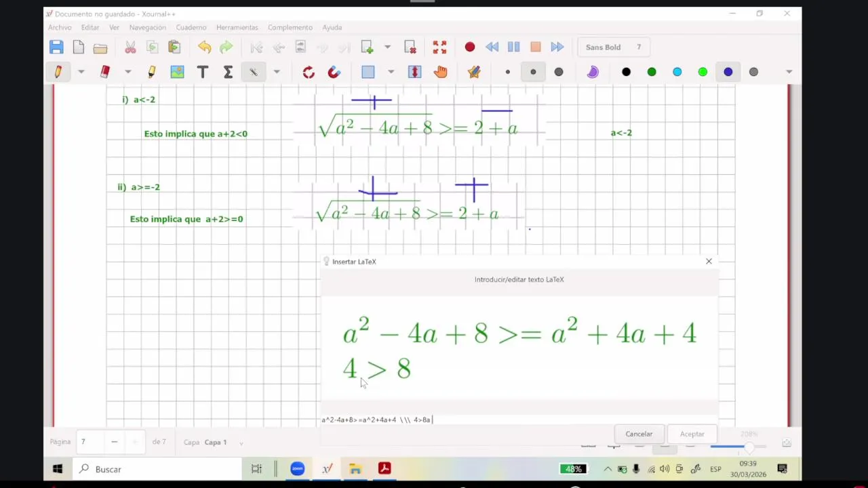Image resolution: width=868 pixels, height=488 pixels.
Task: Click the Paste clipboard icon
Action: pos(174,47)
